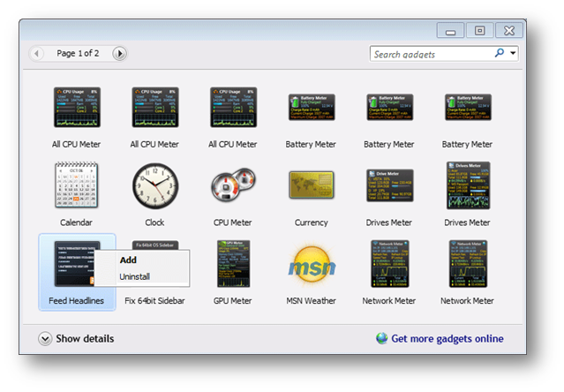The image size is (564, 392).
Task: Go to the previous gadgets page
Action: 36,54
